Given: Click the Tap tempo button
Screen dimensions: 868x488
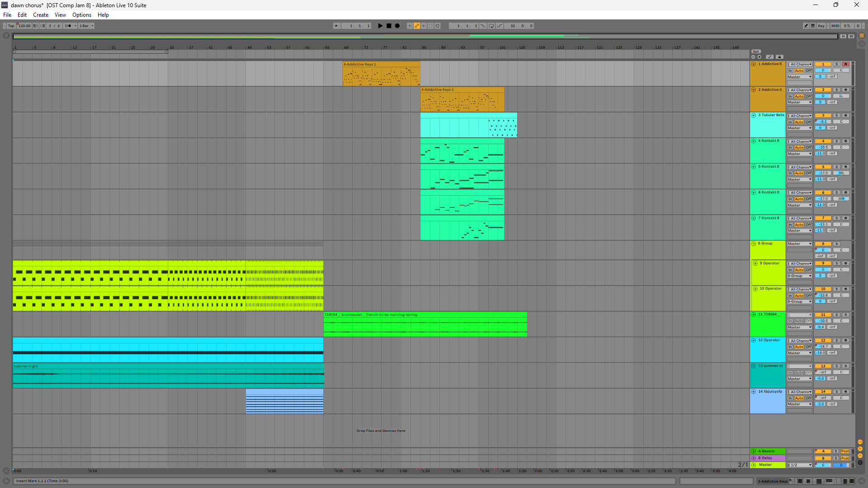Looking at the screenshot, I should pyautogui.click(x=11, y=26).
